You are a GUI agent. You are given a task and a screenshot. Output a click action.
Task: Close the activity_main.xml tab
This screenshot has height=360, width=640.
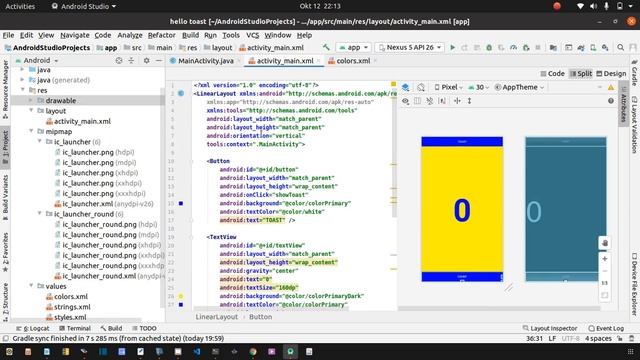pyautogui.click(x=319, y=61)
